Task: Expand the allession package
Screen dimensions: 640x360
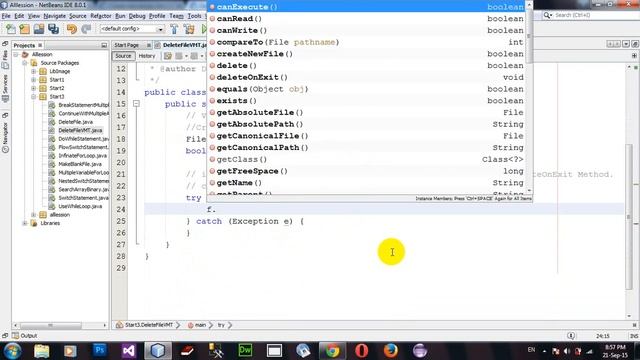Action: pyautogui.click(x=34, y=215)
